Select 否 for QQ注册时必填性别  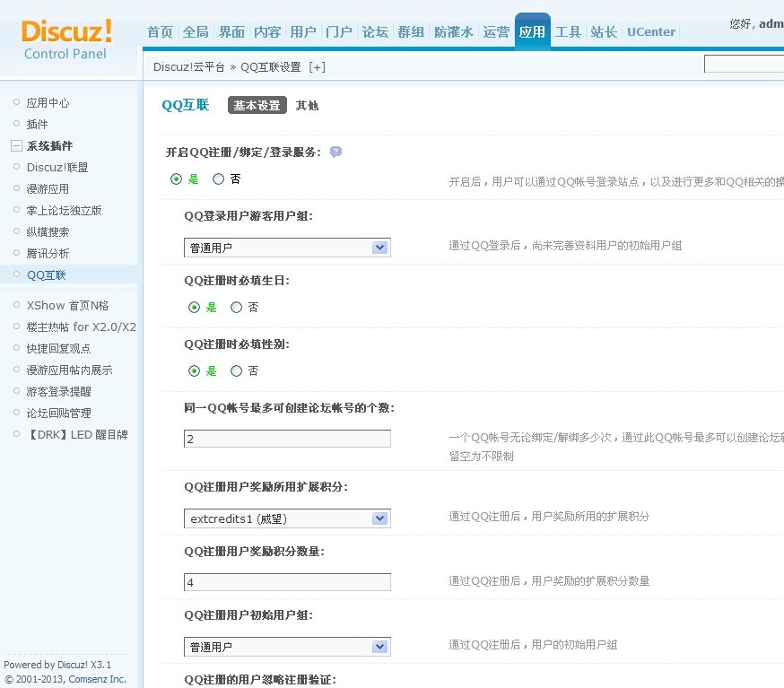237,371
